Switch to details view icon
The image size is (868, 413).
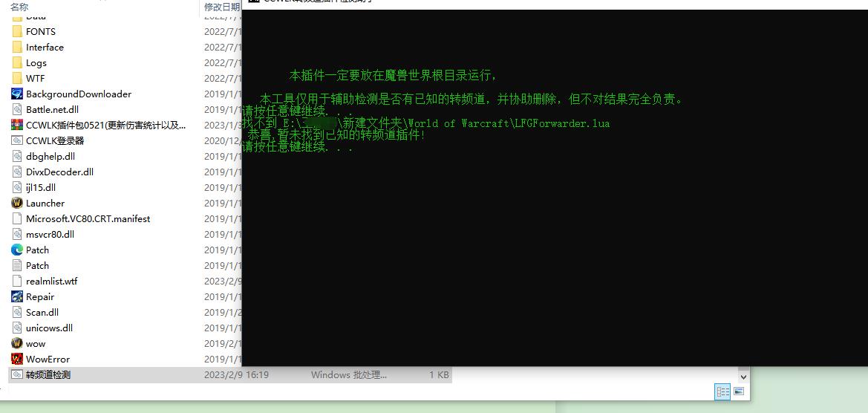pyautogui.click(x=723, y=391)
